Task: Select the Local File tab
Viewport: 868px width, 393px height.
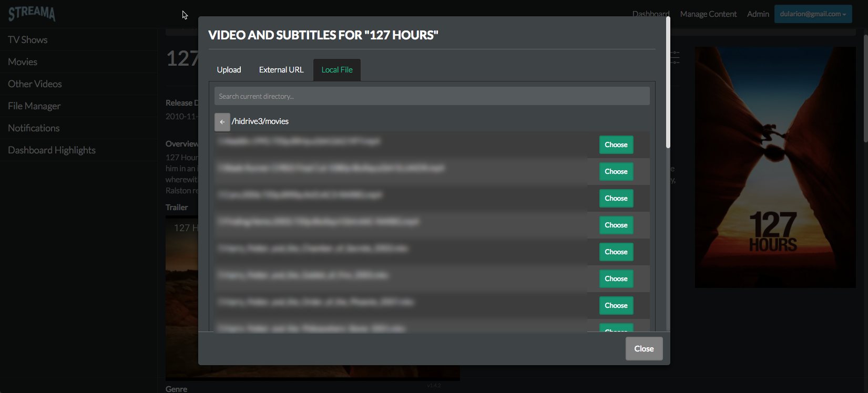Action: click(x=337, y=70)
